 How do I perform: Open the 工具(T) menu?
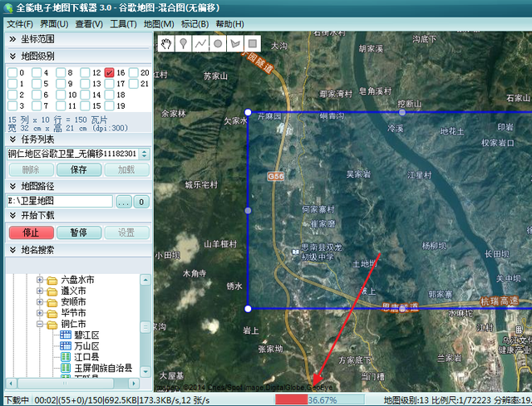click(124, 24)
